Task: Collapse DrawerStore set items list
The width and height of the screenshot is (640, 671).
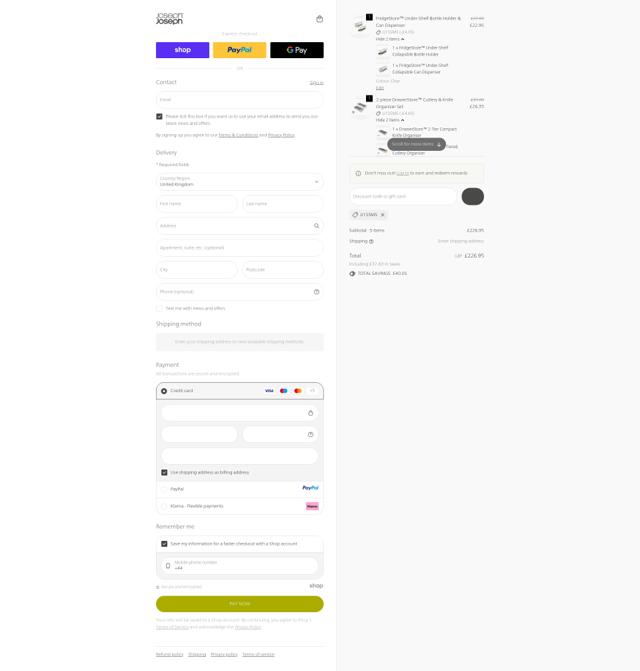Action: point(390,120)
